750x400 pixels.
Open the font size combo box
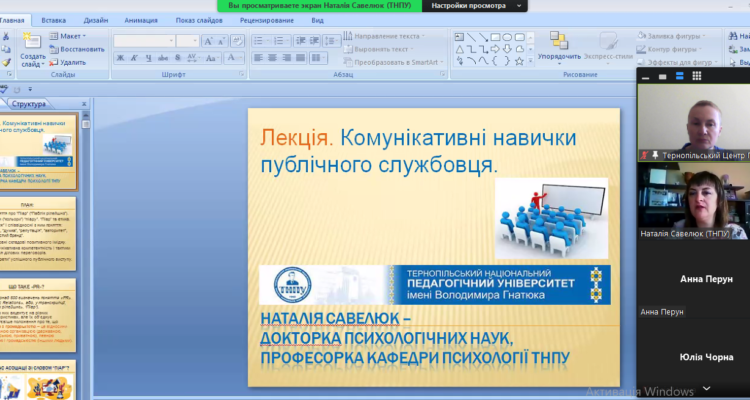click(x=187, y=41)
